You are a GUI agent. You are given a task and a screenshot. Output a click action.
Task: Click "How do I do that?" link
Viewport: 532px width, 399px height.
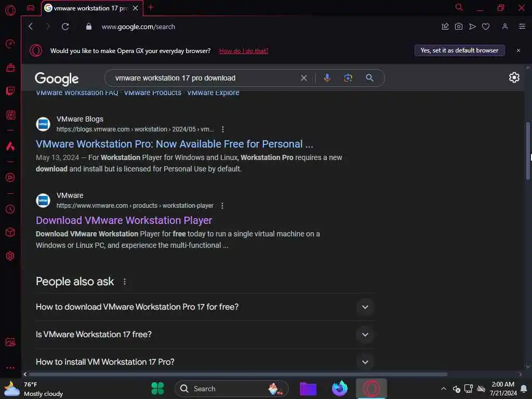click(244, 51)
